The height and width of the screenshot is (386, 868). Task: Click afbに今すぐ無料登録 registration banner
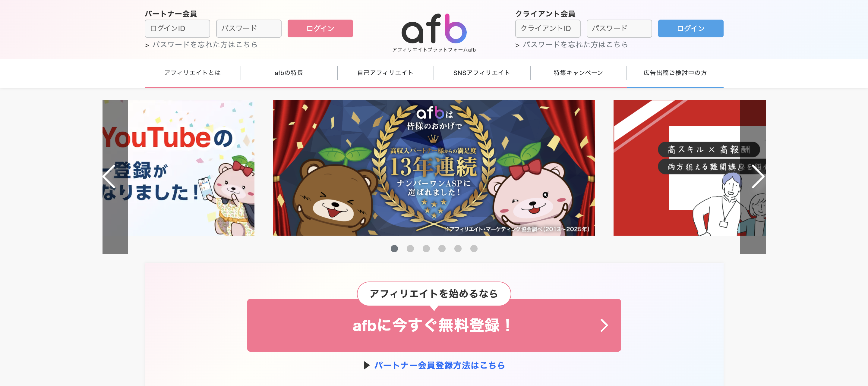click(434, 325)
